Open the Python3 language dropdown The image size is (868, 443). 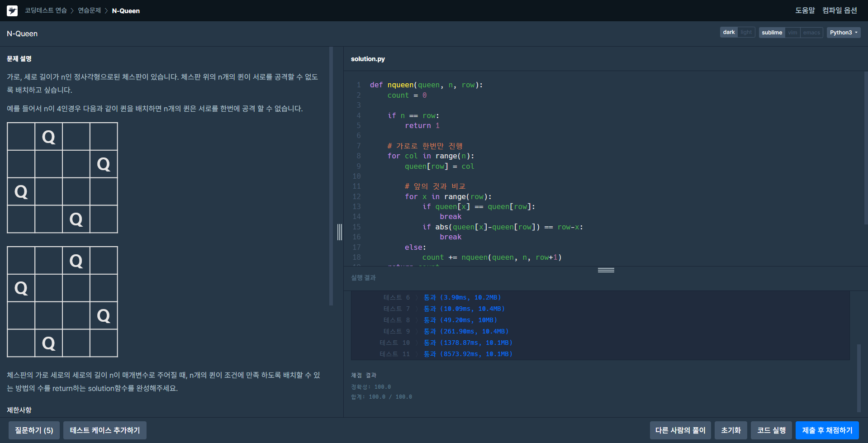pos(844,33)
